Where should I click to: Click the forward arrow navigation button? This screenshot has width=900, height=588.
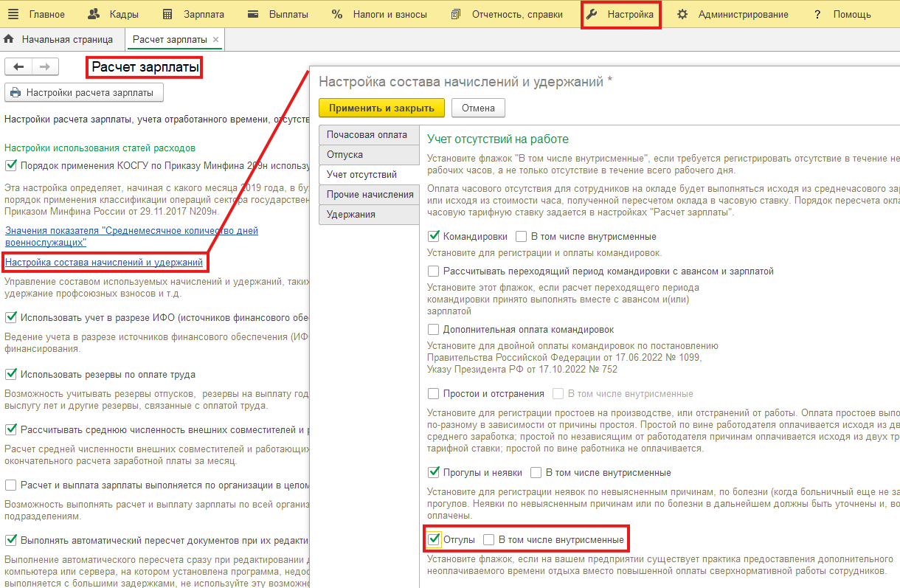(45, 66)
